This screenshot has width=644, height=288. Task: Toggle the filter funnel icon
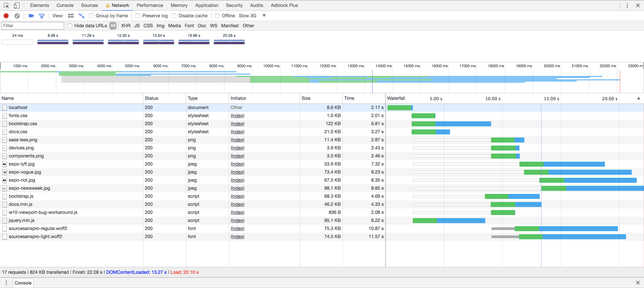42,16
